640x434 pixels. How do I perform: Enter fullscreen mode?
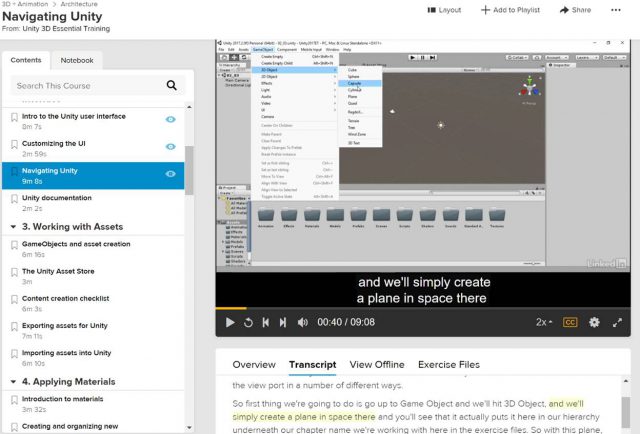617,323
